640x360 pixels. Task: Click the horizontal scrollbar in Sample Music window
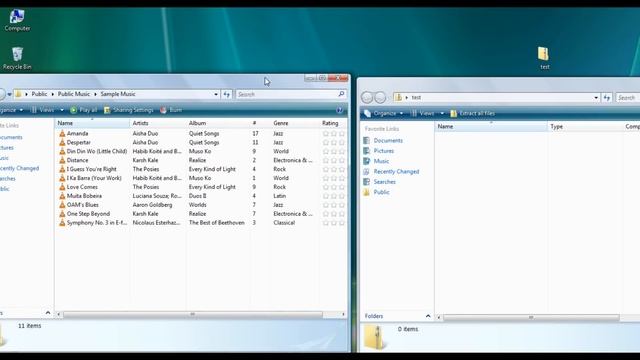pos(193,314)
